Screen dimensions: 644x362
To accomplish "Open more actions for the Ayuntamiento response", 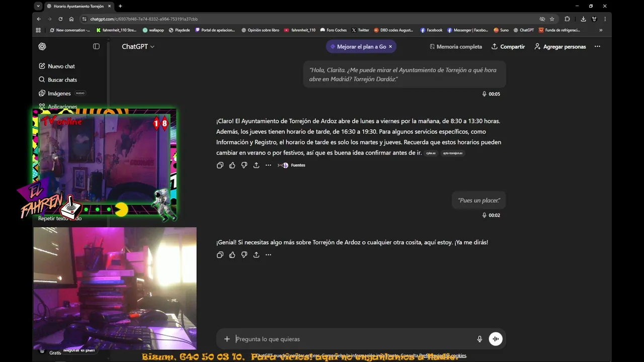I will (x=268, y=165).
